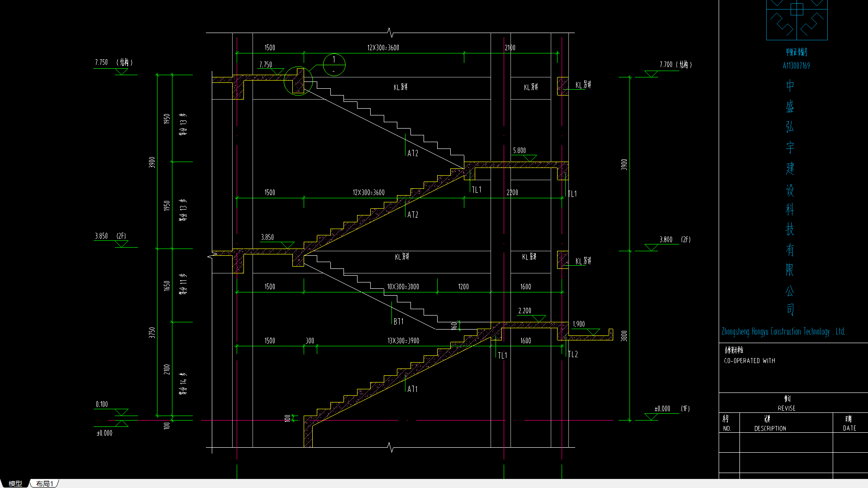Click the A113007169 certificate number
Image resolution: width=868 pixels, height=488 pixels.
point(796,66)
